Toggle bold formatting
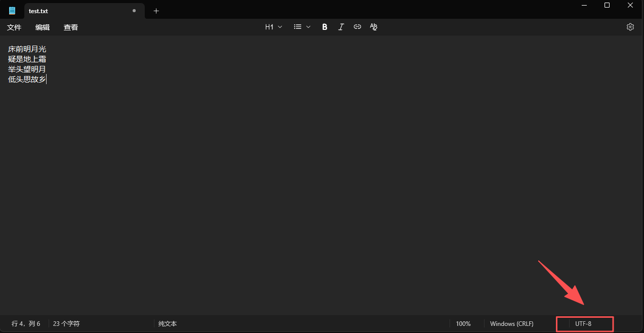 325,27
